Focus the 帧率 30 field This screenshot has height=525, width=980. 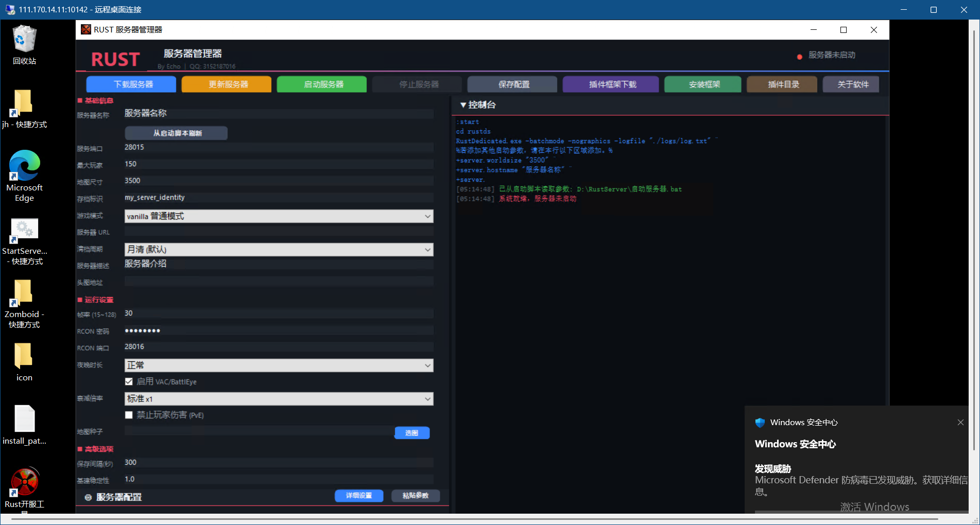[279, 313]
